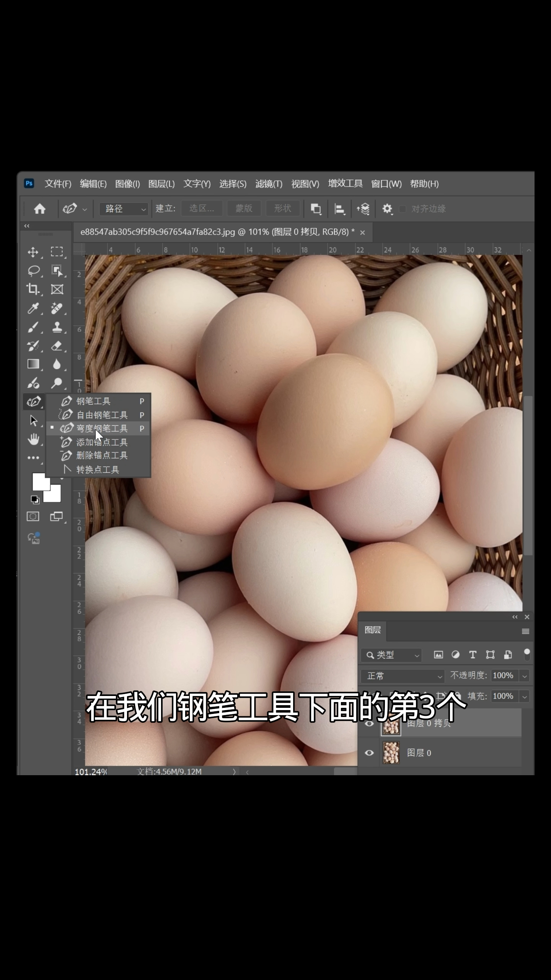Choose 钢笔工具 from the flyout
551x980 pixels.
(99, 401)
